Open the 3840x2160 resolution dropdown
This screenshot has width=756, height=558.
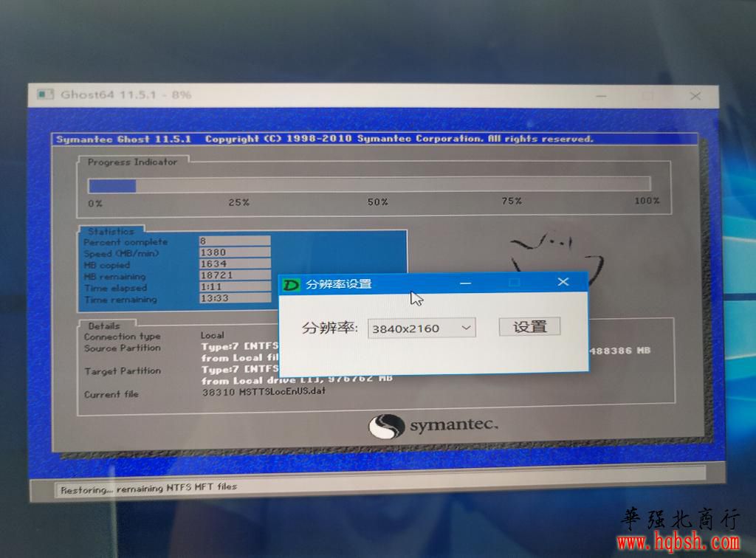[422, 328]
